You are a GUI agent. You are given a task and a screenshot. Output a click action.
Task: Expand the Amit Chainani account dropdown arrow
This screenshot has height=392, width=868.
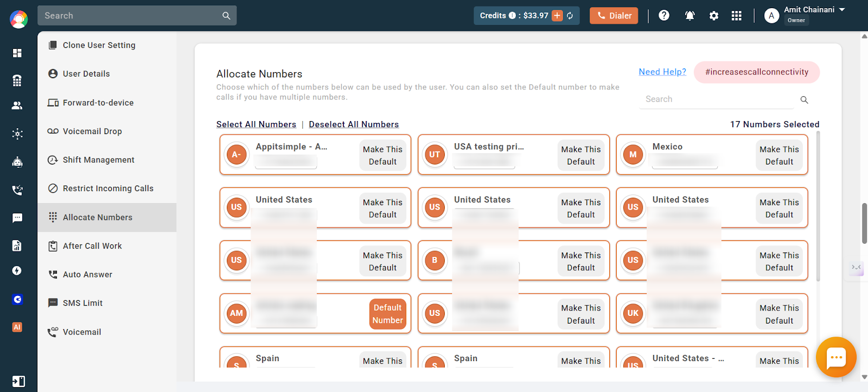(x=842, y=10)
